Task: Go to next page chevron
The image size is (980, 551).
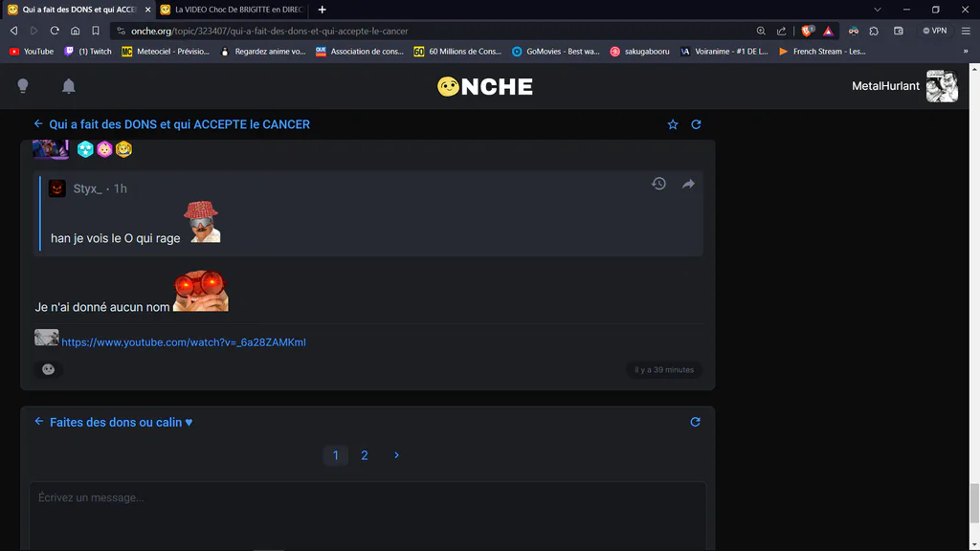Action: pyautogui.click(x=396, y=455)
